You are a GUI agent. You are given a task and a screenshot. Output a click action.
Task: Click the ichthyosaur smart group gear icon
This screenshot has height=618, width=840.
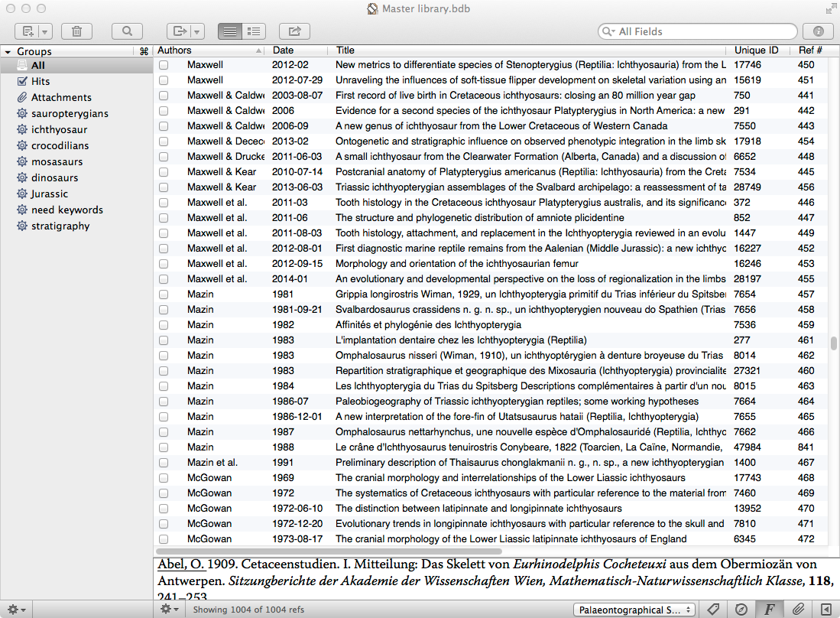22,129
